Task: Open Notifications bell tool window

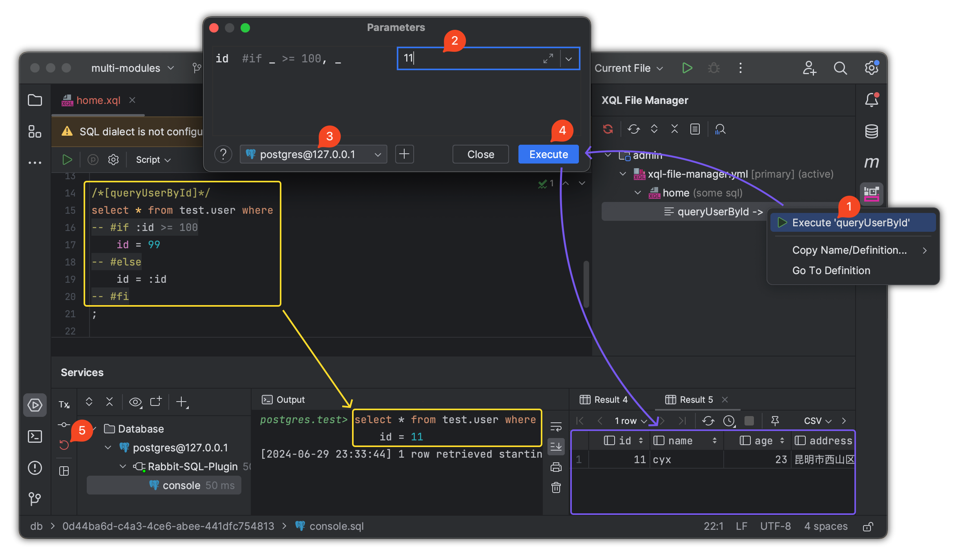Action: pyautogui.click(x=871, y=100)
